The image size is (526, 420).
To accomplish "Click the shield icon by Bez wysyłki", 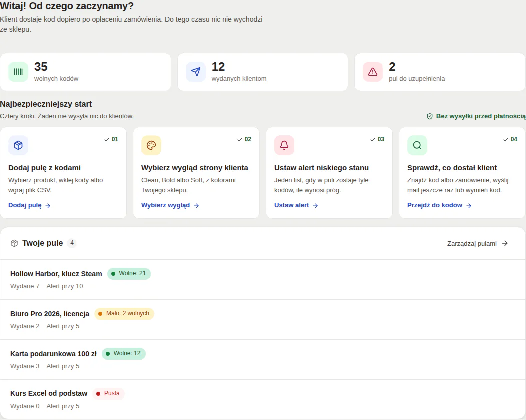I will tap(429, 116).
